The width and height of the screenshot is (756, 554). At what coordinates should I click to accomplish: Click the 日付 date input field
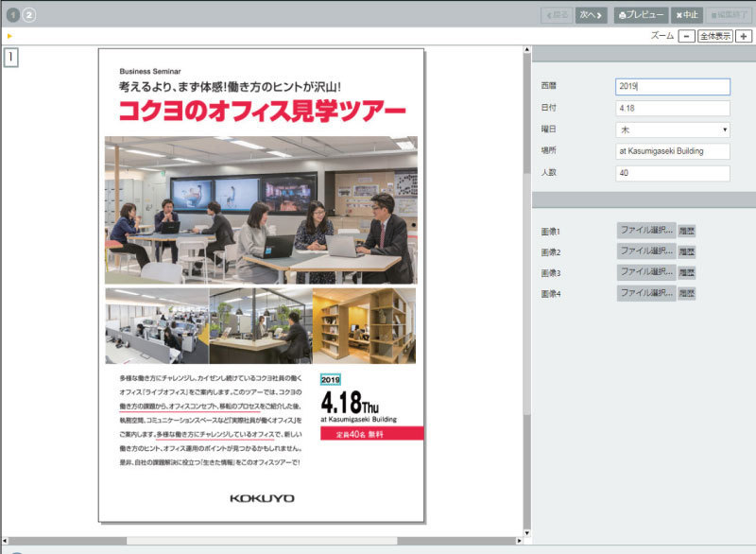(x=672, y=108)
